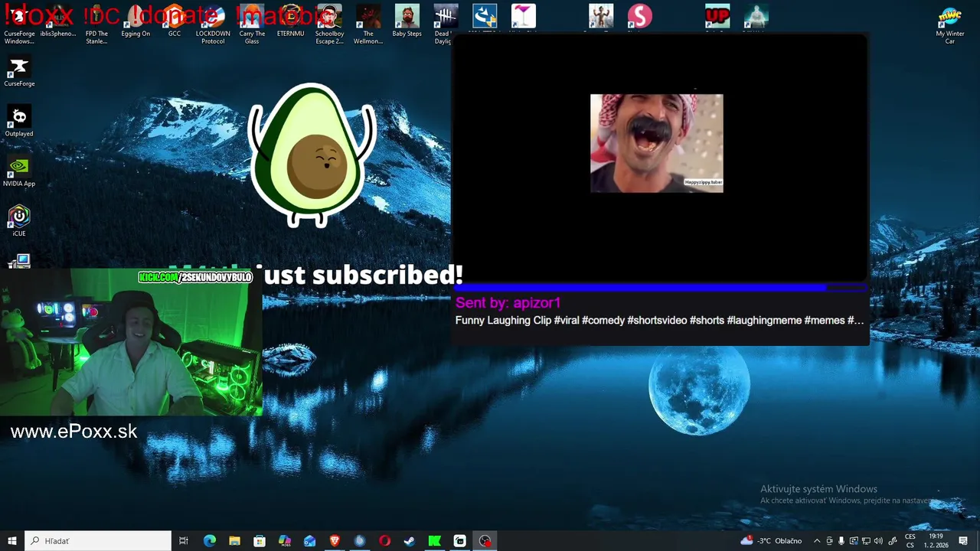
Task: Open the -3°C Oblačno weather widget
Action: tap(771, 541)
